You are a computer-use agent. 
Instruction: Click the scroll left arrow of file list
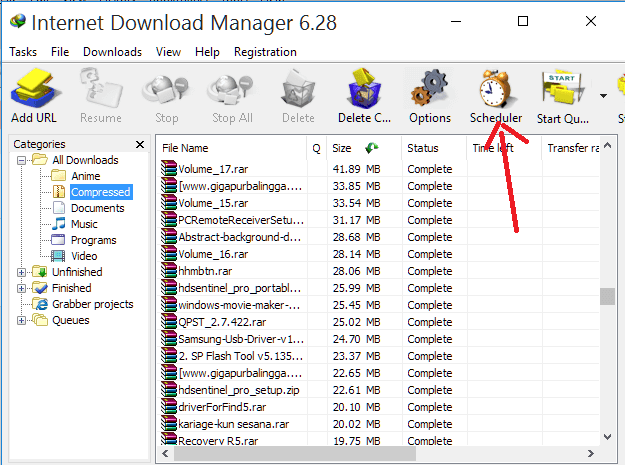point(165,453)
